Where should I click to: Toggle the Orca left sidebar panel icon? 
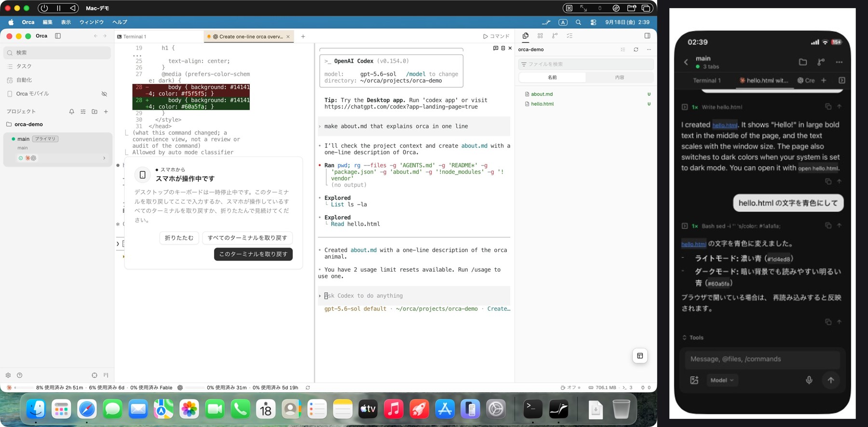click(58, 36)
